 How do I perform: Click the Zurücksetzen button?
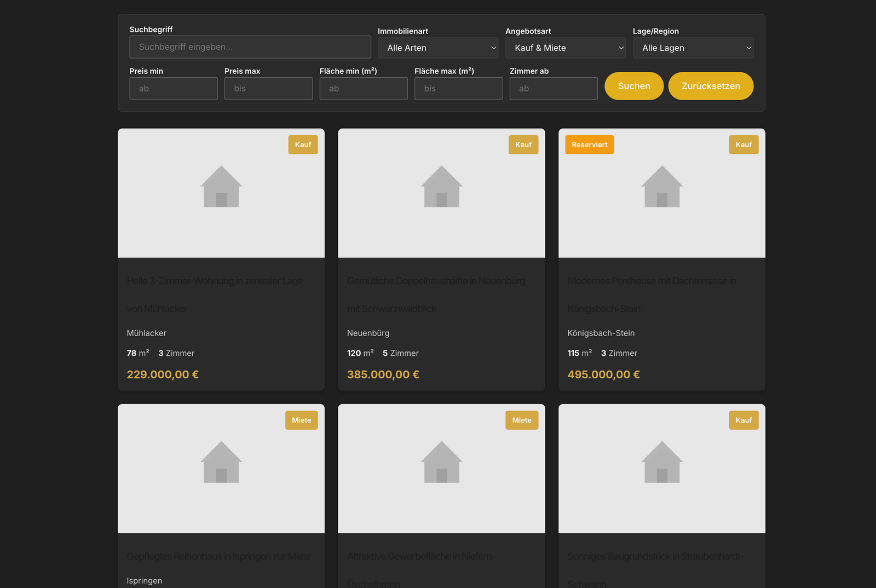711,86
